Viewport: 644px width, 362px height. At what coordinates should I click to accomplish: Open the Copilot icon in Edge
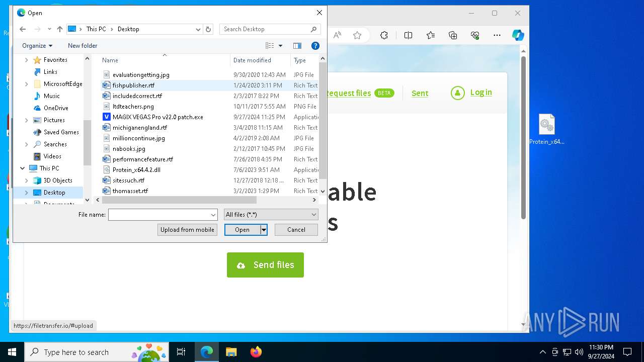pyautogui.click(x=518, y=35)
